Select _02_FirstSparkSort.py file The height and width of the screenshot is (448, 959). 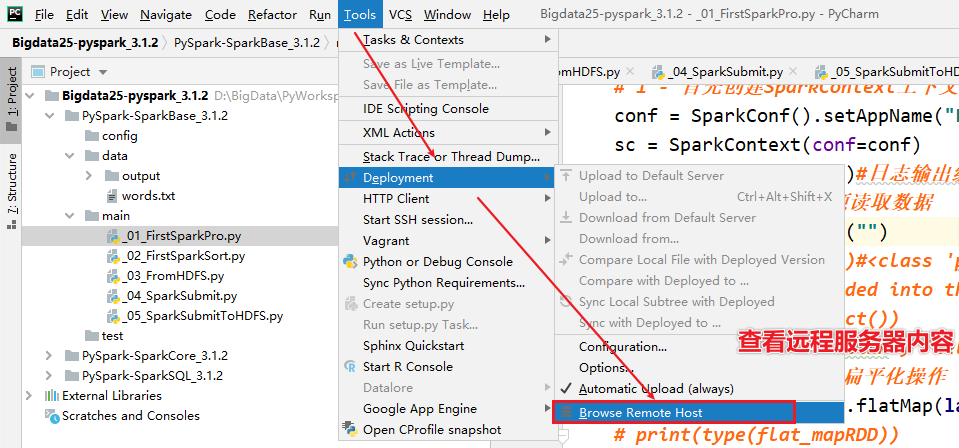point(176,256)
